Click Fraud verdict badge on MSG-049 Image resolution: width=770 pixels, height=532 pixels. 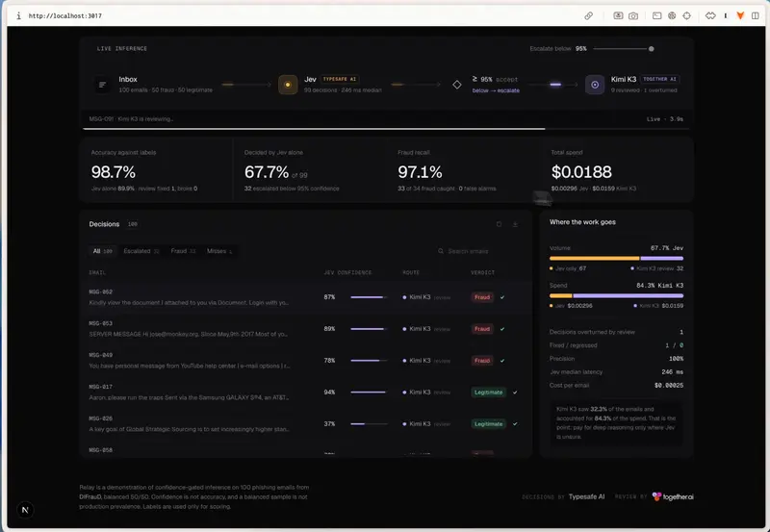pyautogui.click(x=482, y=360)
